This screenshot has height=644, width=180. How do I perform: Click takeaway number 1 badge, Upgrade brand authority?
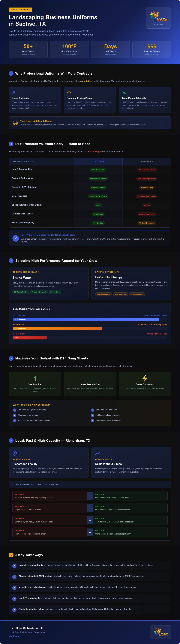[14, 566]
